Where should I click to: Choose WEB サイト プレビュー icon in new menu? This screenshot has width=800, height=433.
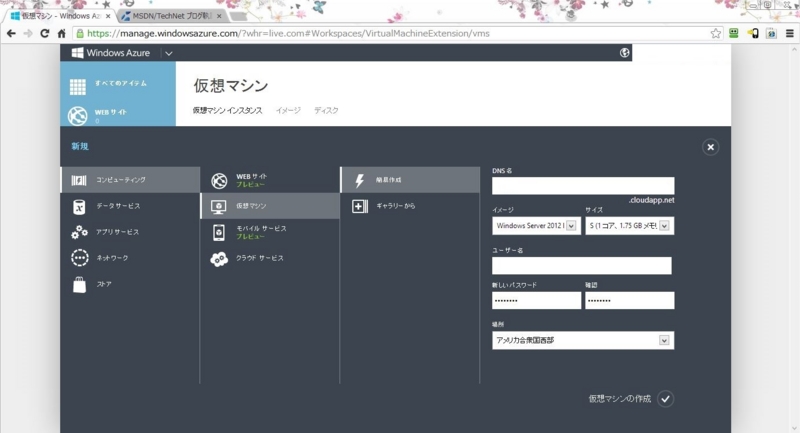(x=219, y=180)
